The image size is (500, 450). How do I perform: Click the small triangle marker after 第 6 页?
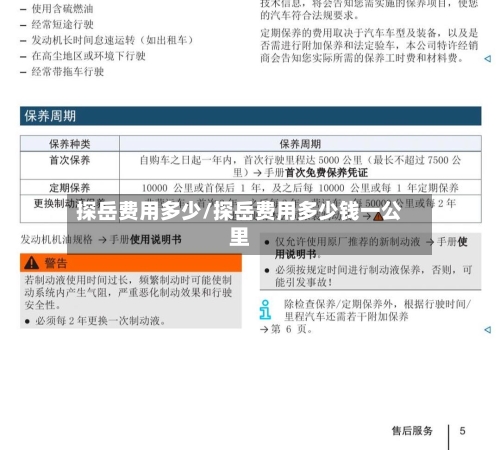487,330
